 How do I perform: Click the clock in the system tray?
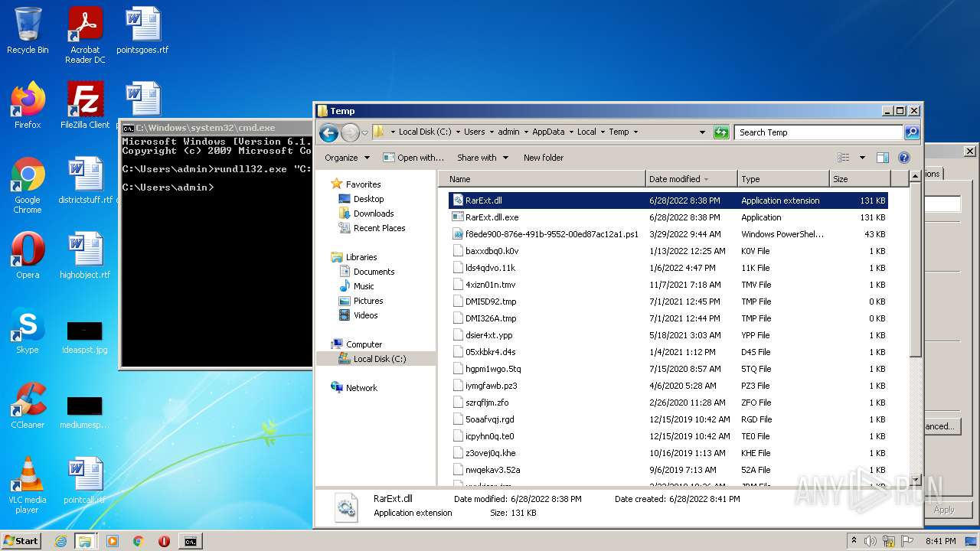click(940, 541)
